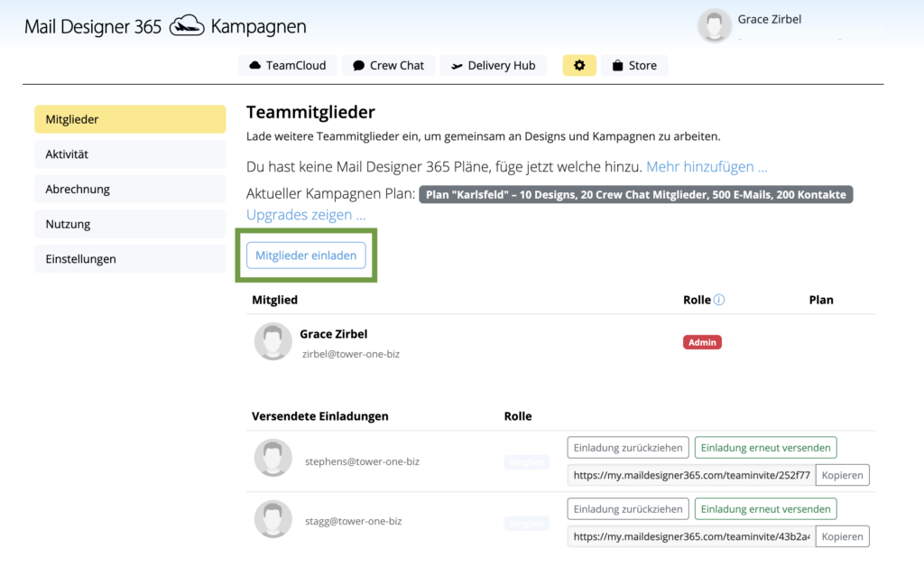This screenshot has width=924, height=586.
Task: Click the info icon next to Rolle
Action: (x=719, y=300)
